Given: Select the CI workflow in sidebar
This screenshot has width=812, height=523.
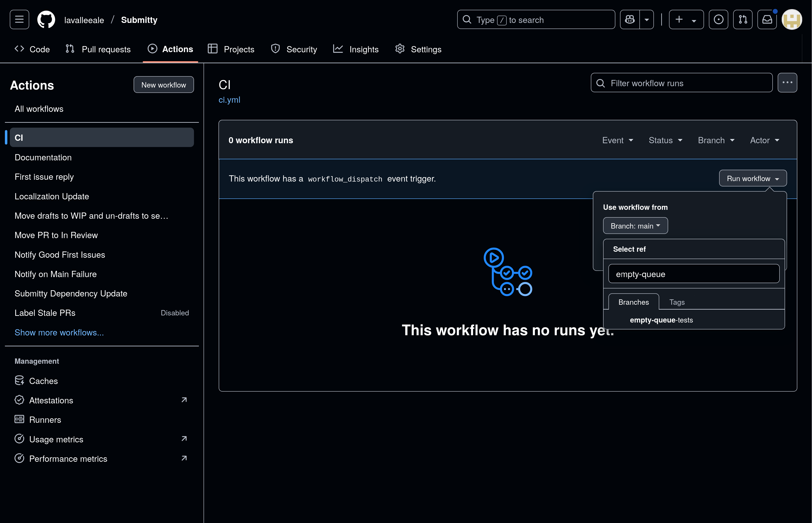Looking at the screenshot, I should (x=102, y=137).
